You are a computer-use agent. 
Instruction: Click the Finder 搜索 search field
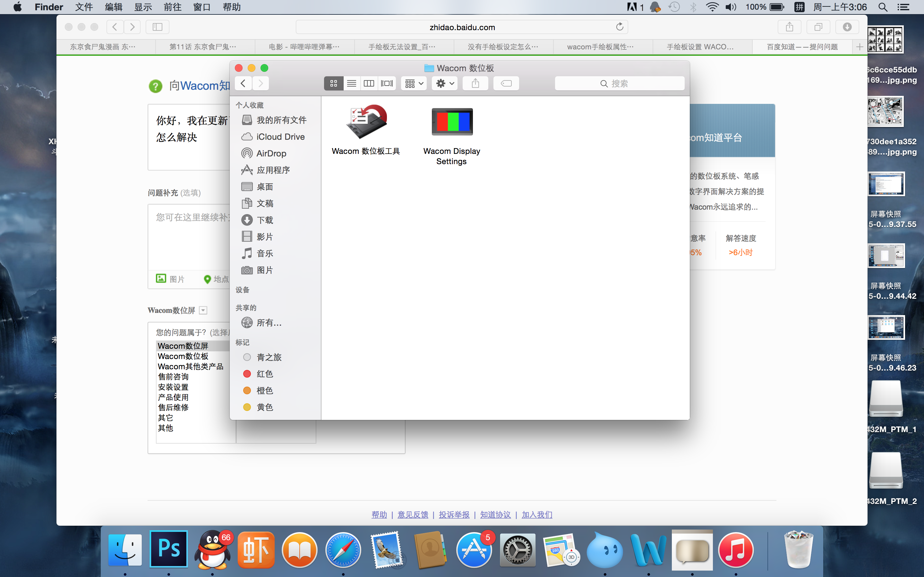tap(619, 83)
